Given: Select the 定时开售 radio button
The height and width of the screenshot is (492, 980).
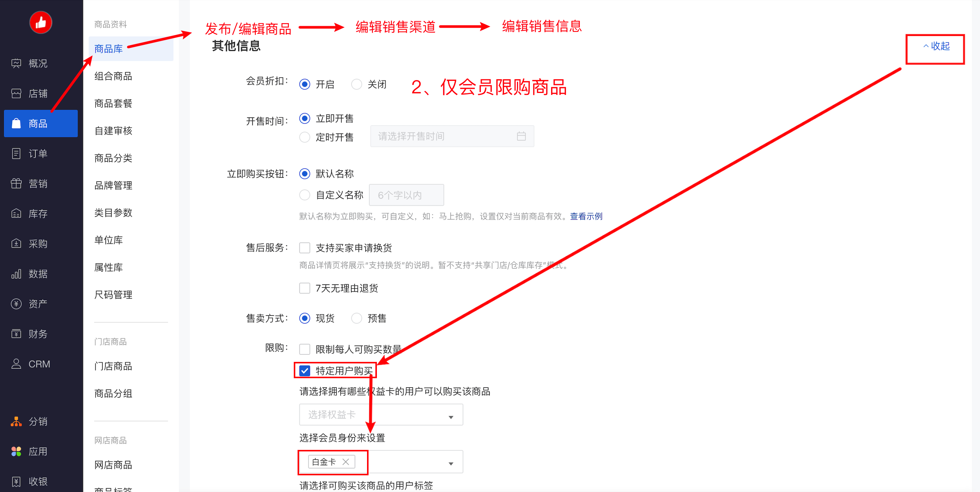Looking at the screenshot, I should [304, 137].
